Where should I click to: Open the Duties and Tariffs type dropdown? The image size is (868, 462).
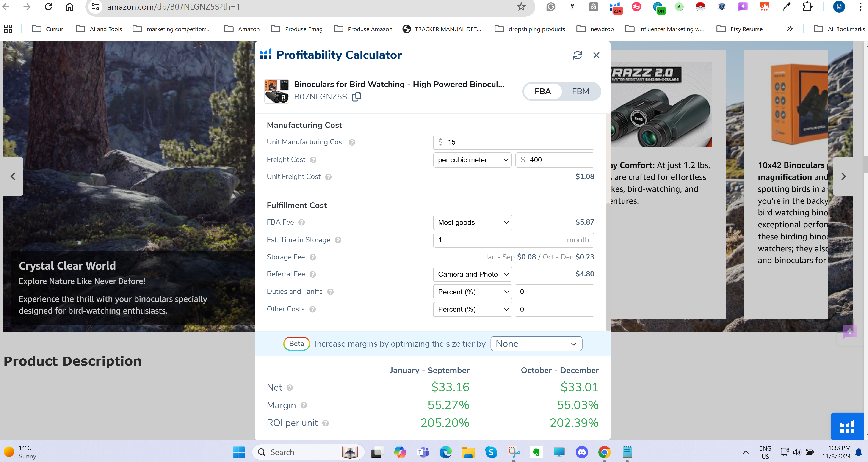(473, 291)
